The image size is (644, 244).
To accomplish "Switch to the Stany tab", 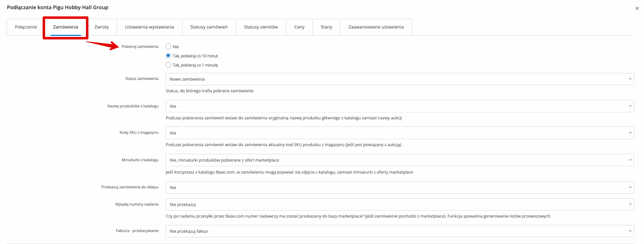I will 326,27.
